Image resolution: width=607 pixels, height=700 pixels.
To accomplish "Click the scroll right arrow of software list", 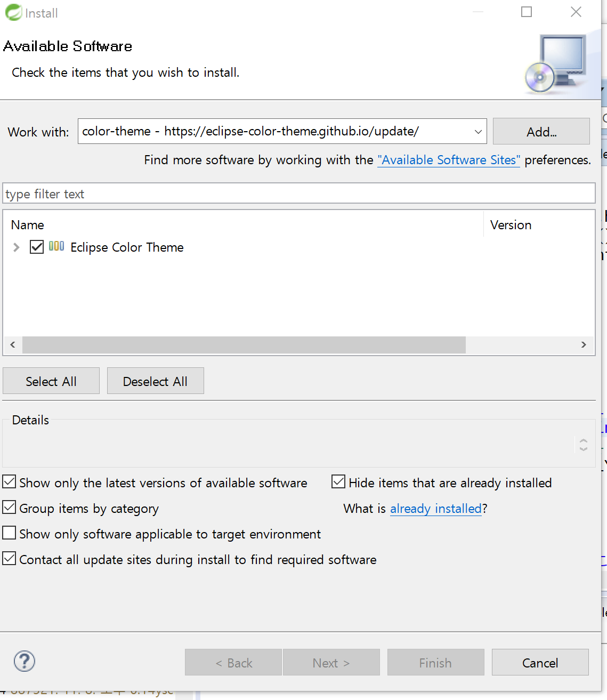I will (x=584, y=344).
